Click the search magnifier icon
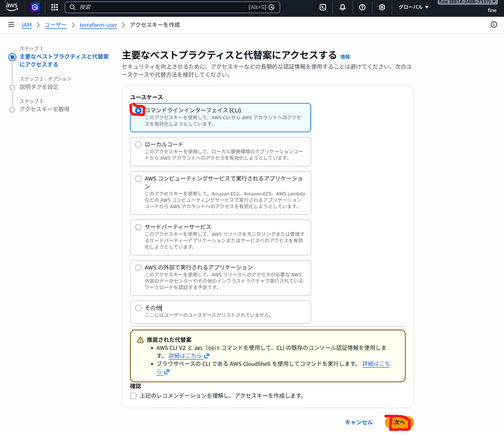This screenshot has height=435, width=504. click(72, 7)
